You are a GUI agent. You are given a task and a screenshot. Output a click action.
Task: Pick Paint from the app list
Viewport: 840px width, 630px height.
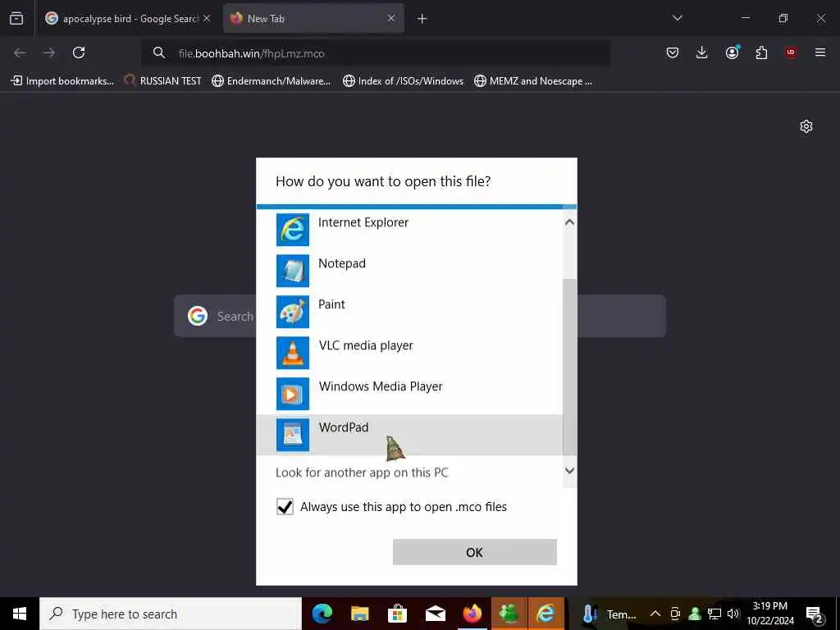coord(409,311)
